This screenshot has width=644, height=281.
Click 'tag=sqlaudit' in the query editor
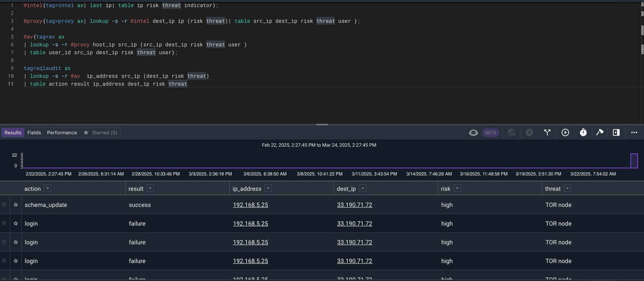point(42,68)
